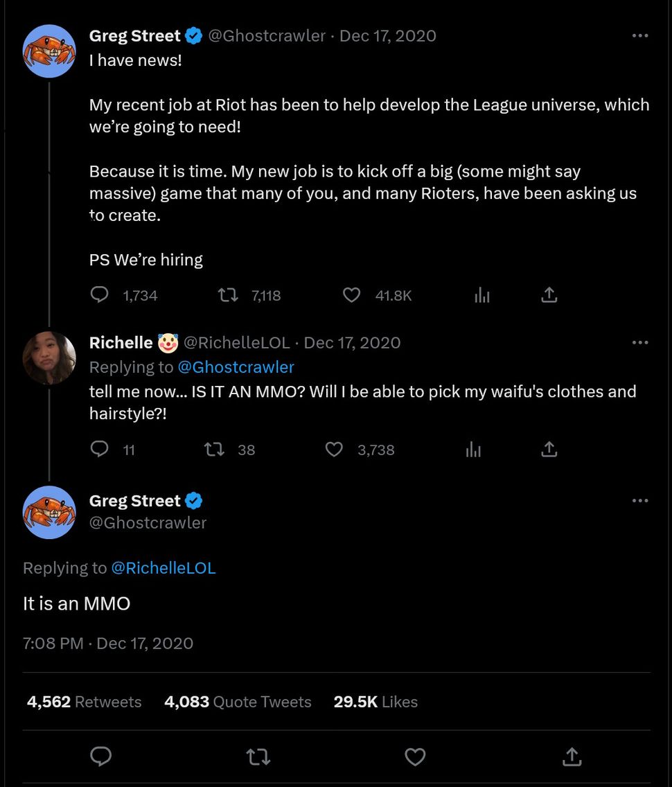Share the 'It is an MMO' tweet

pos(572,757)
